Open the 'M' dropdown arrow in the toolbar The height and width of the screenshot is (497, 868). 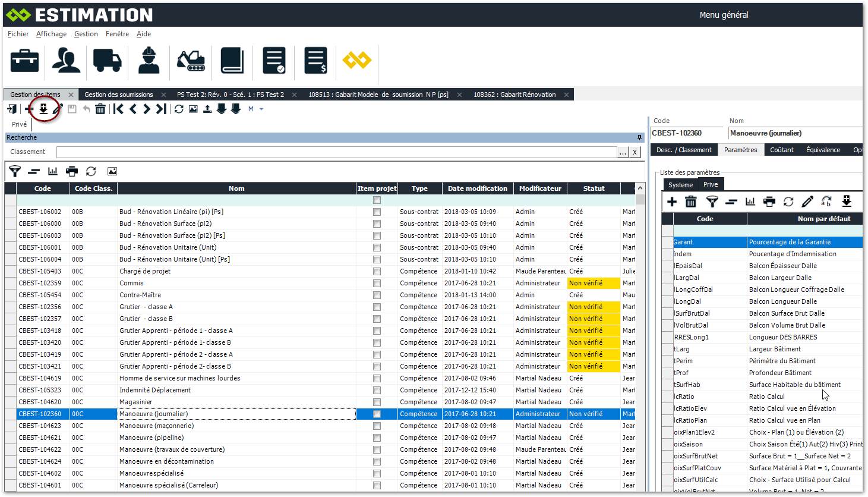[261, 109]
